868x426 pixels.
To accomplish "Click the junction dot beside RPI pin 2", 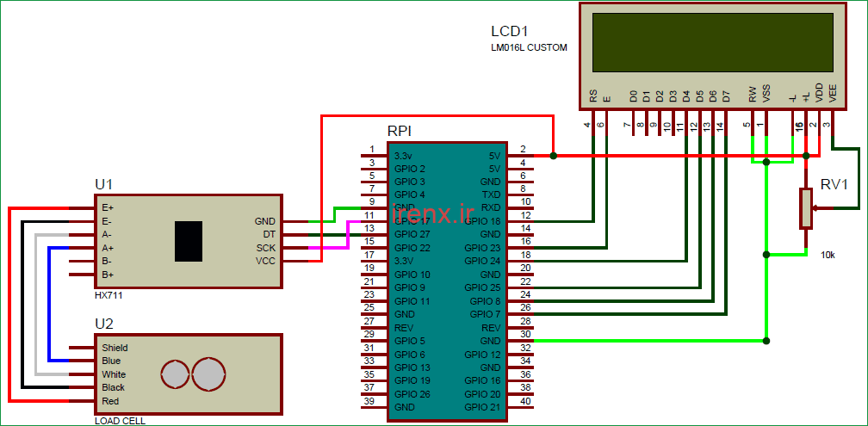I will [553, 156].
